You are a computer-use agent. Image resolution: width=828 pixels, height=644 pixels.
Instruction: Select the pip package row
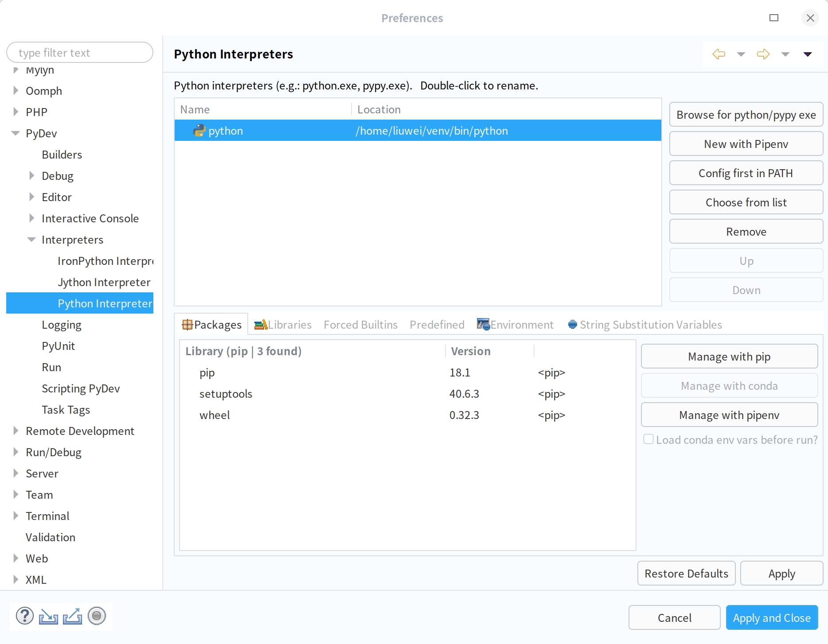(407, 372)
